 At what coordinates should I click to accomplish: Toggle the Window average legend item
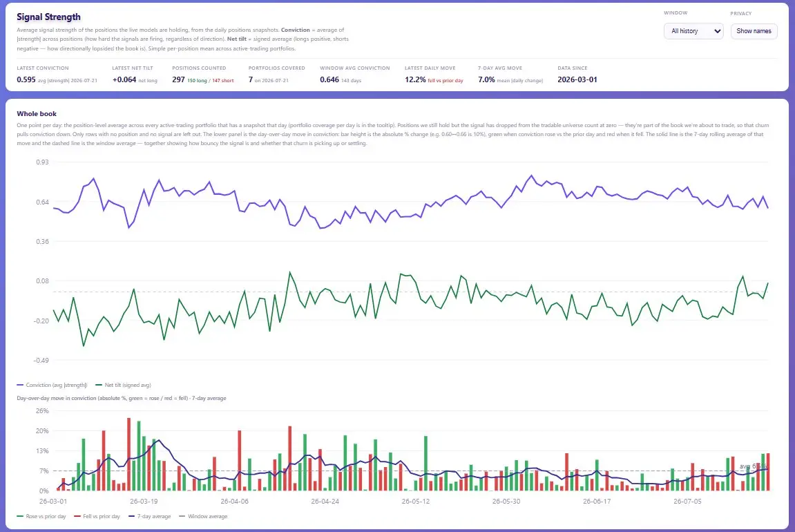pos(203,516)
